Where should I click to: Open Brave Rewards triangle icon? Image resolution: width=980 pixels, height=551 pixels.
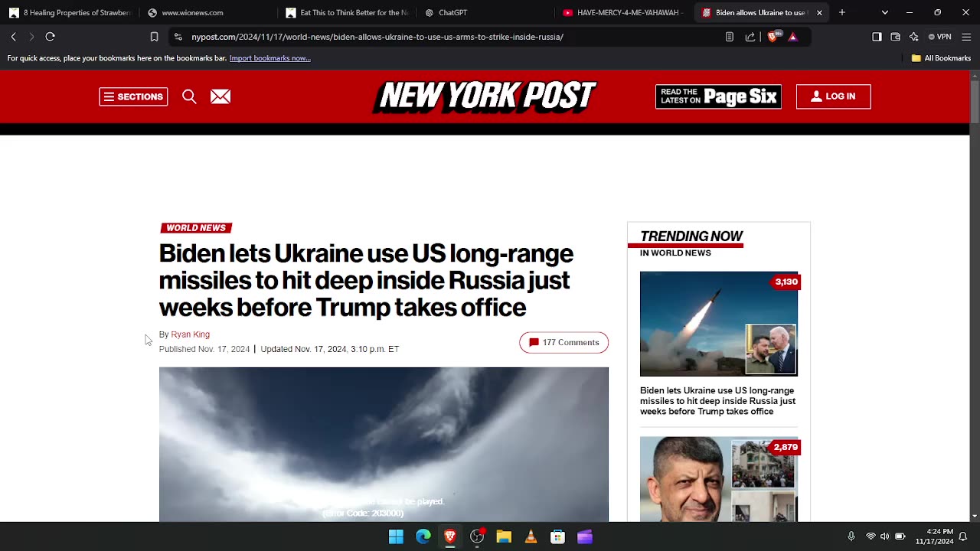792,37
